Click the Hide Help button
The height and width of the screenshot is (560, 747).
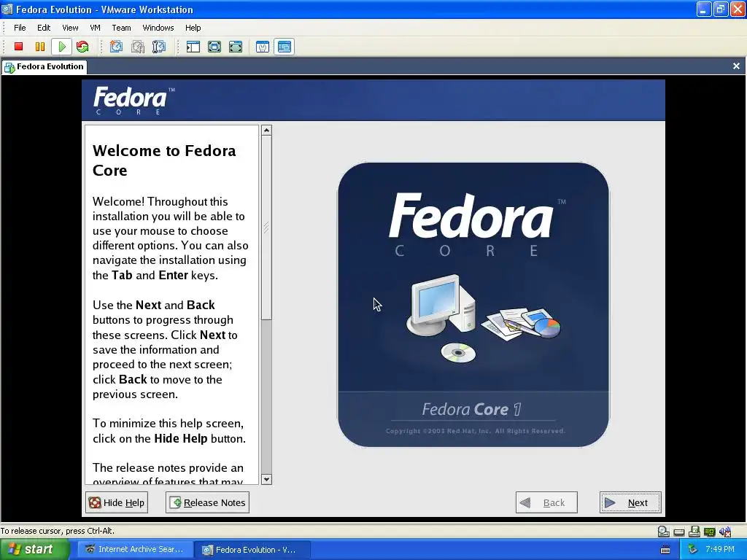tap(117, 502)
